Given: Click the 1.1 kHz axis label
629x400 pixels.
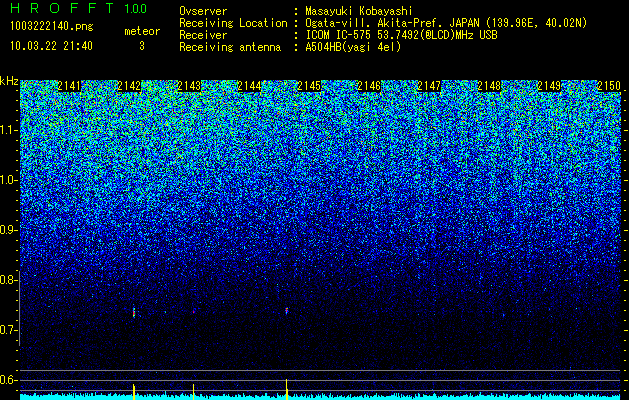Looking at the screenshot, I should [9, 130].
